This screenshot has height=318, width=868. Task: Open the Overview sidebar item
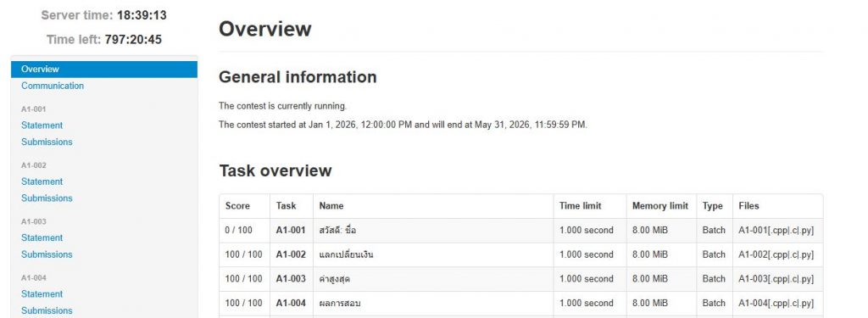[104, 70]
